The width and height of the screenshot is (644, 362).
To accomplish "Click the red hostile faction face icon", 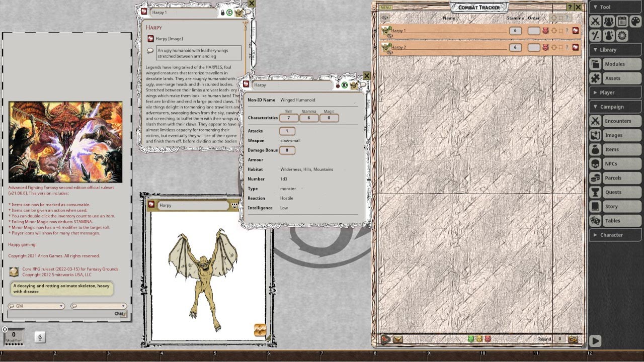I will click(x=487, y=339).
